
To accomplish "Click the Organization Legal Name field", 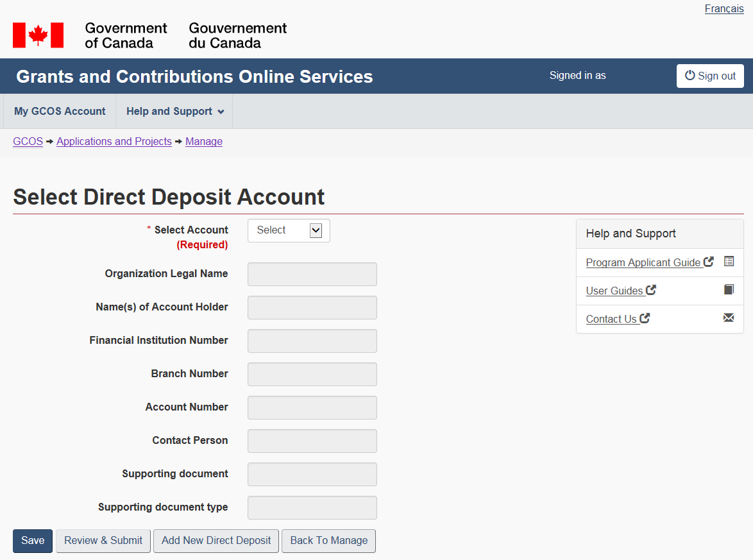I will click(312, 274).
